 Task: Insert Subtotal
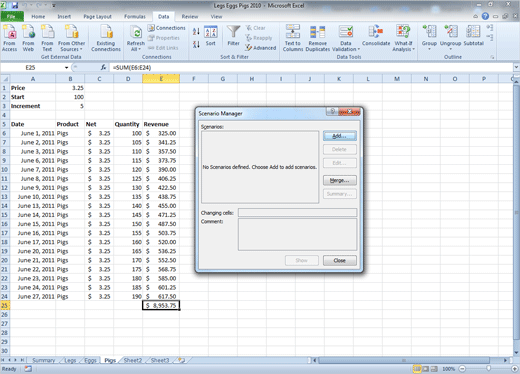473,36
